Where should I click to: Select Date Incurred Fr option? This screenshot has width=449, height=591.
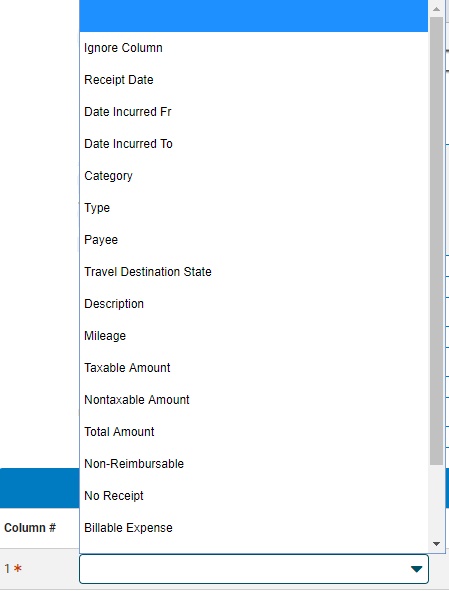click(x=254, y=112)
